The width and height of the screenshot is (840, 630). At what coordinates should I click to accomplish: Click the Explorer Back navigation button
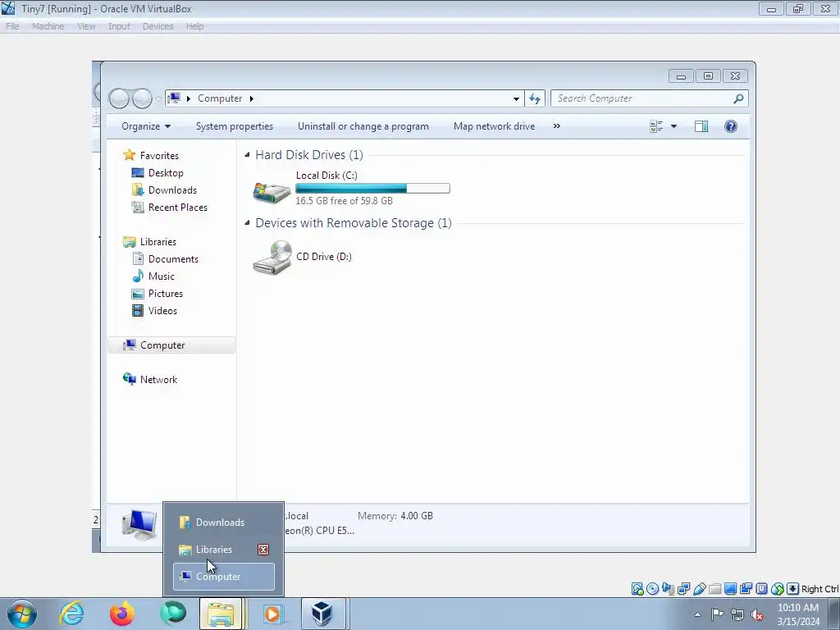coord(119,98)
